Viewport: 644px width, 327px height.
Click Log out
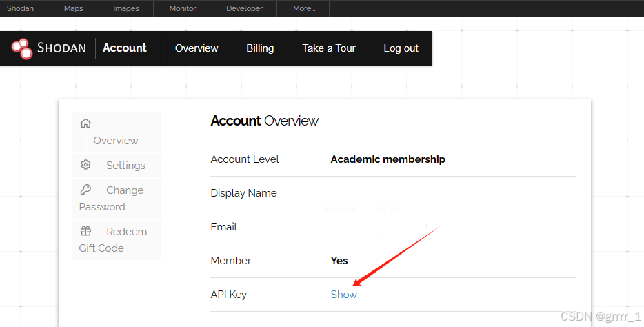pos(401,48)
